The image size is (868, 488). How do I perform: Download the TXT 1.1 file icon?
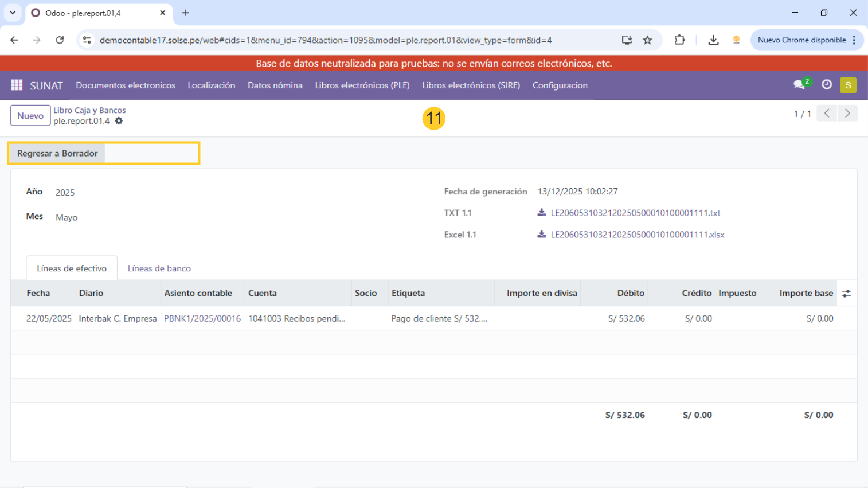click(x=541, y=213)
